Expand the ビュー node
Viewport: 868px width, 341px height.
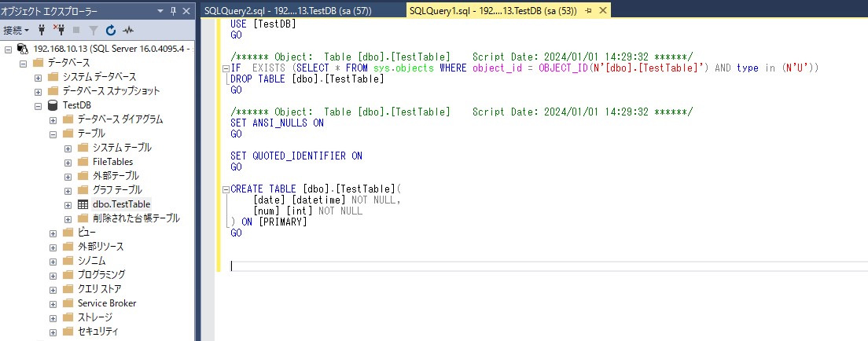tap(53, 233)
